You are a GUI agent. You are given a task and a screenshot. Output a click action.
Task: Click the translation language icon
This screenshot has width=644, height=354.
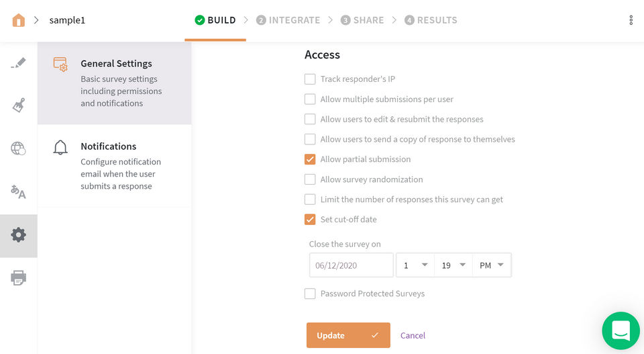coord(19,192)
